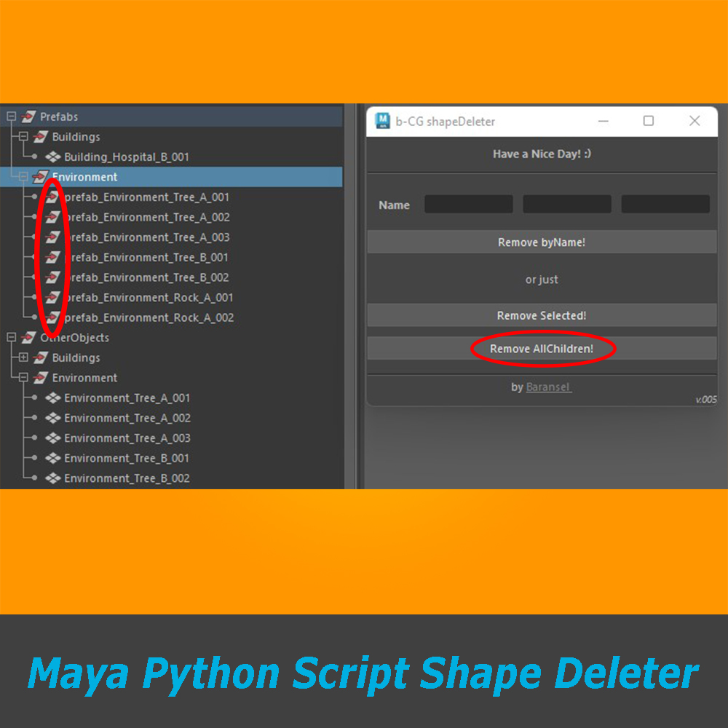Collapse Environment under OtherObjects
This screenshot has height=728, width=728.
pyautogui.click(x=23, y=377)
